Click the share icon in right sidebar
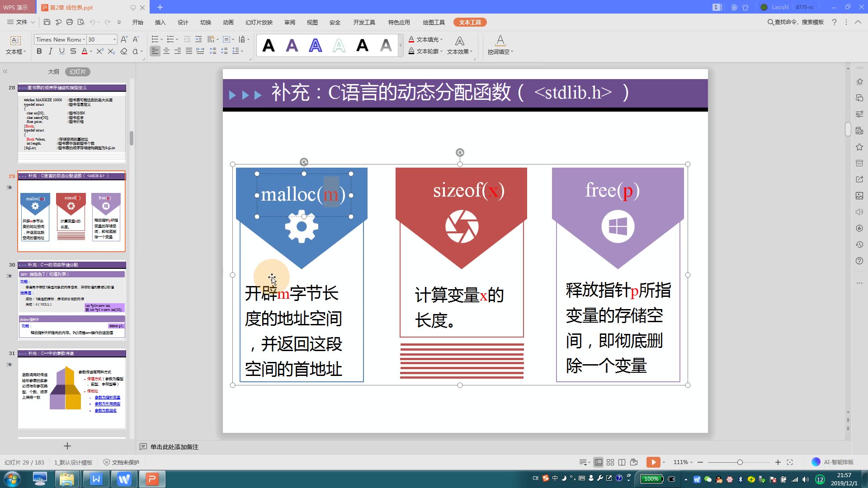Image resolution: width=868 pixels, height=488 pixels. [859, 179]
